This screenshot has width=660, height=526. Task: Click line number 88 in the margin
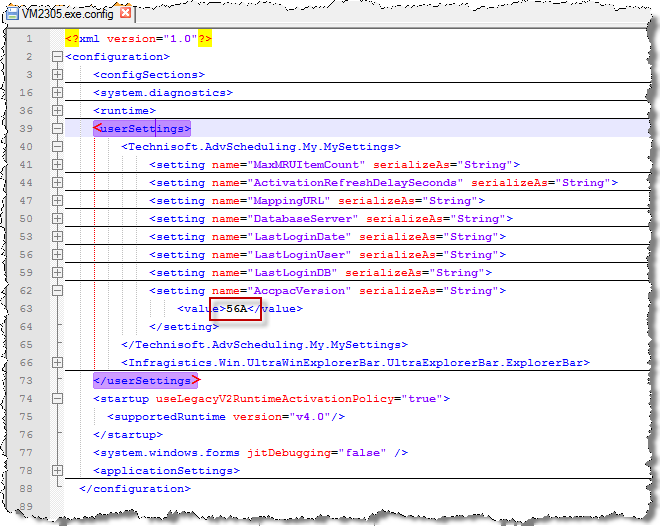(x=26, y=489)
